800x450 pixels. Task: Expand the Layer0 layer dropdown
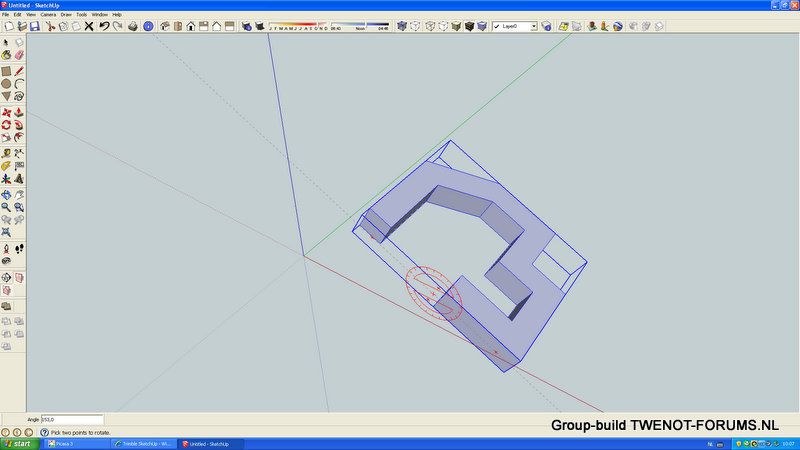[534, 27]
